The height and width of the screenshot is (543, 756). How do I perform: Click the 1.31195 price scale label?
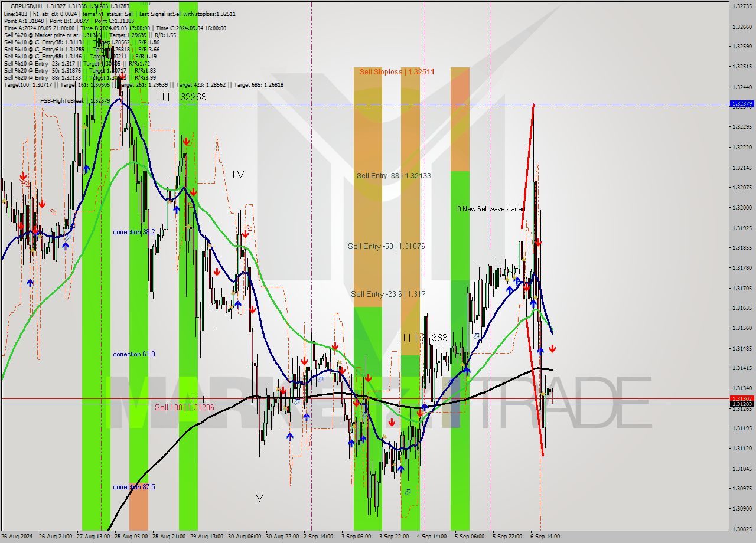742,428
